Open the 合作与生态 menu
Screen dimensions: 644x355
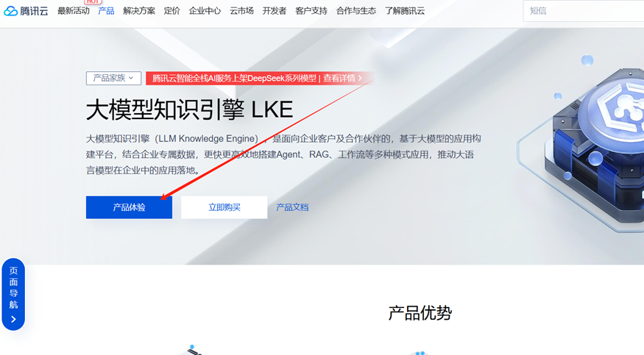356,11
